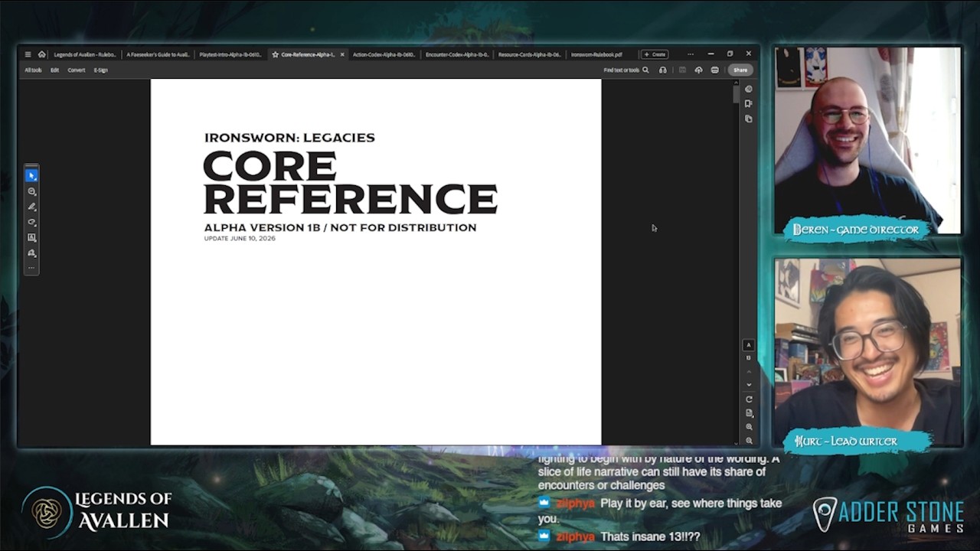Choose the text box tool
This screenshot has height=551, width=980.
coord(31,237)
